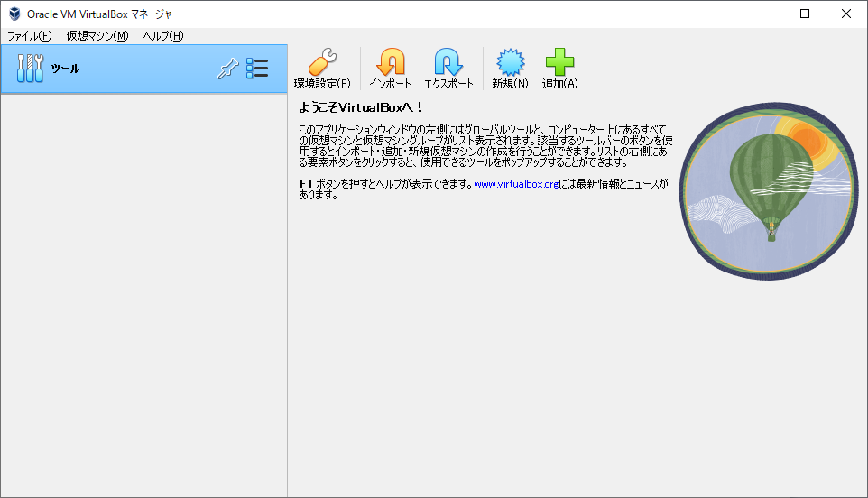
Task: Minimize the VirtualBox Manager window
Action: (x=762, y=14)
